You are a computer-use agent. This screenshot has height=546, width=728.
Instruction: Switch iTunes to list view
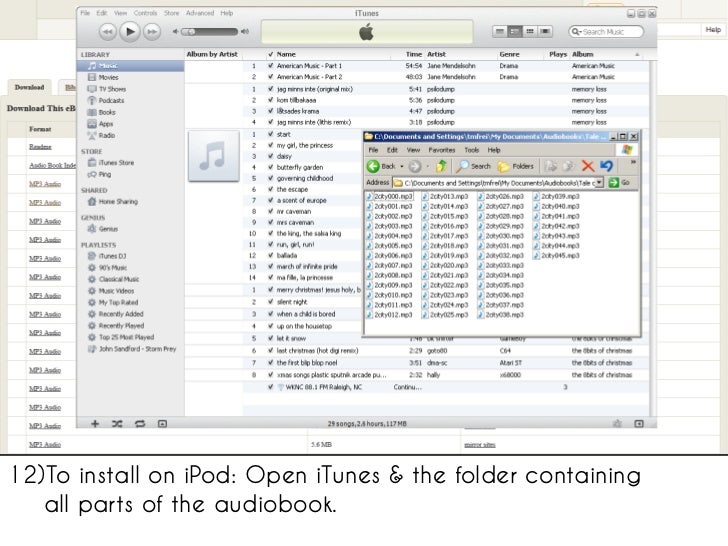(500, 31)
